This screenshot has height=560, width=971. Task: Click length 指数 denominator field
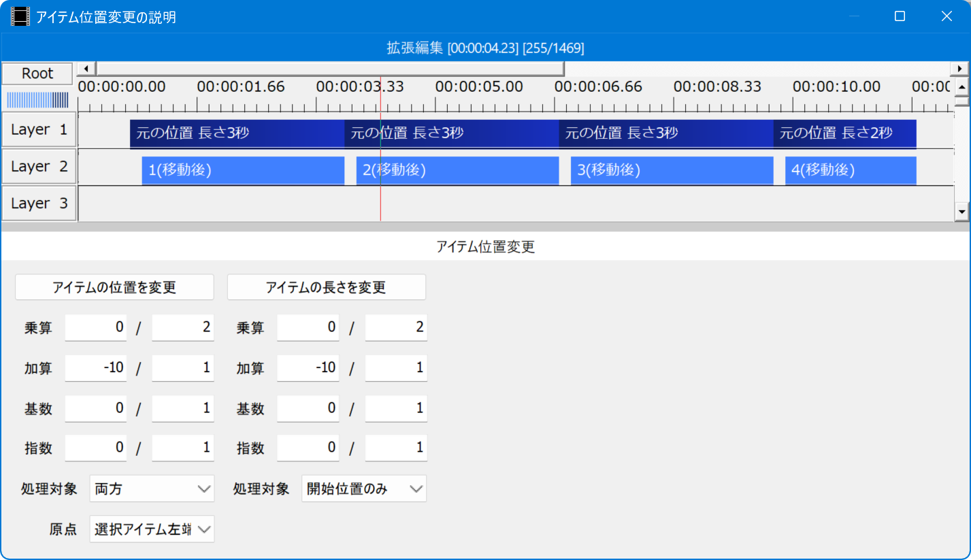[396, 448]
